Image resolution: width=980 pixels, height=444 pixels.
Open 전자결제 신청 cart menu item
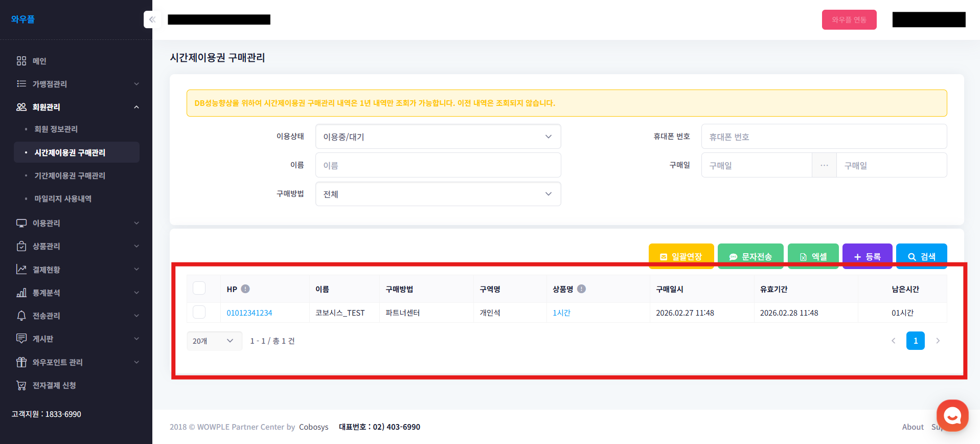tap(54, 385)
